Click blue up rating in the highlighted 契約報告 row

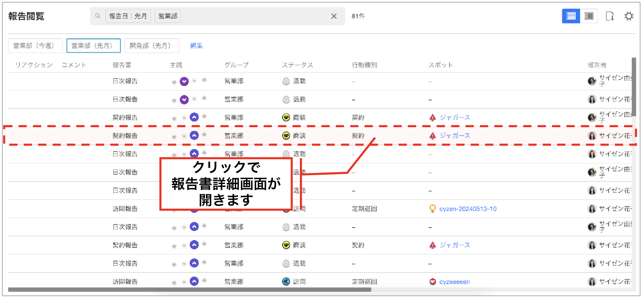click(x=194, y=136)
